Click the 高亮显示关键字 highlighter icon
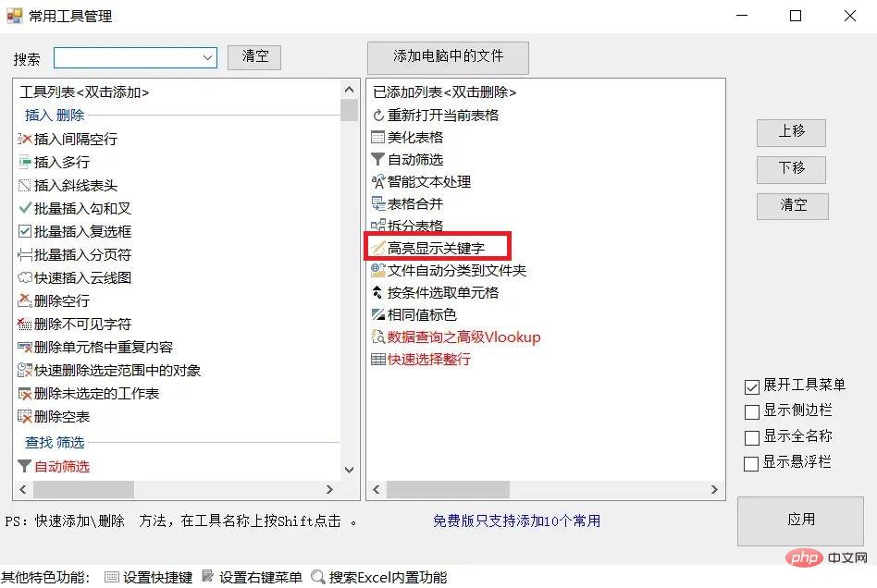Viewport: 877px width, 588px height. (x=378, y=248)
